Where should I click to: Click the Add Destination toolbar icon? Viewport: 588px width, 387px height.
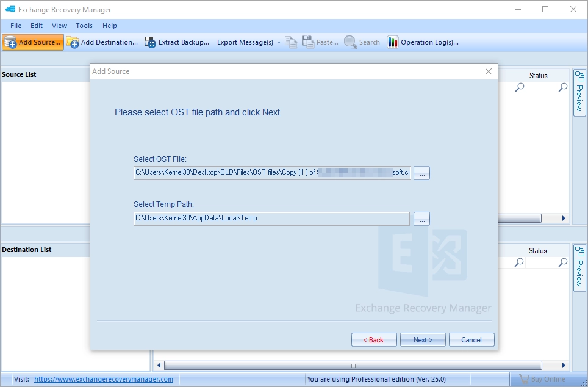[x=73, y=42]
